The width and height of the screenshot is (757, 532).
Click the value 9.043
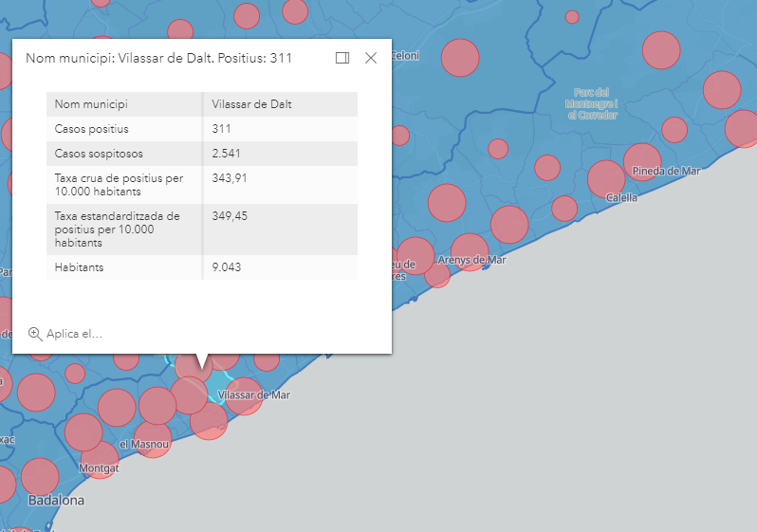(x=226, y=267)
